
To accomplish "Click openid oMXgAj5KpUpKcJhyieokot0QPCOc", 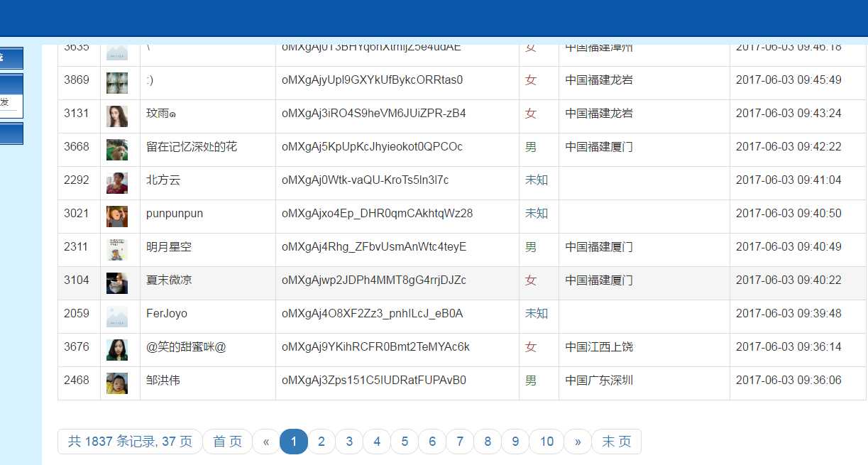I will point(372,146).
